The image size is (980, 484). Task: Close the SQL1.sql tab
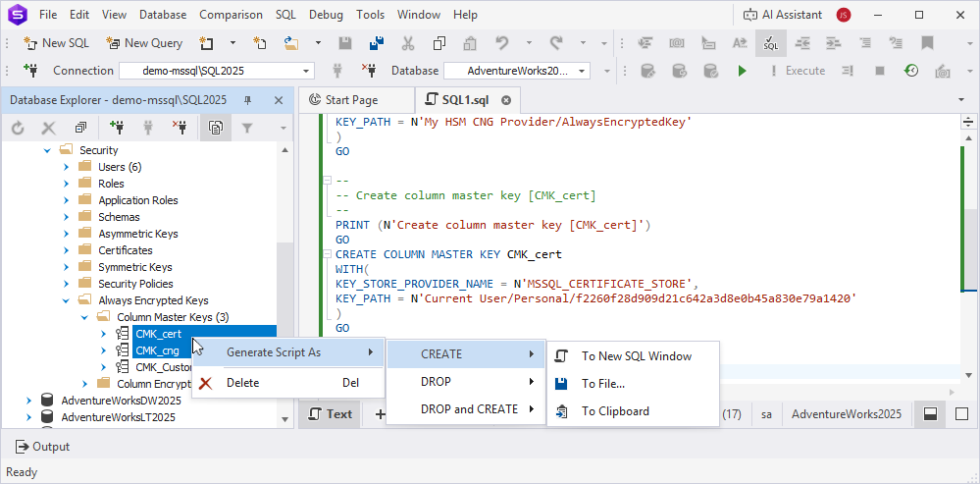506,100
